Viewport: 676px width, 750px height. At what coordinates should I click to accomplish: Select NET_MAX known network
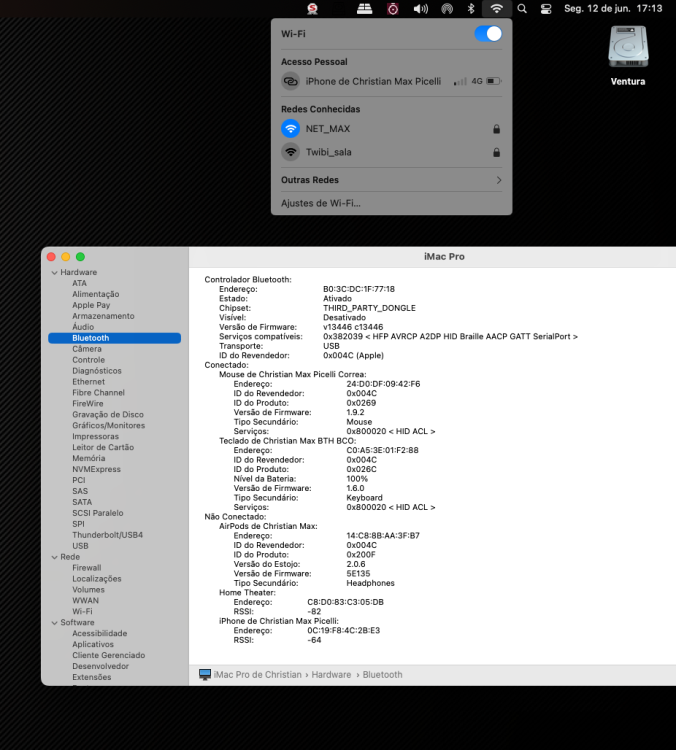click(x=391, y=129)
